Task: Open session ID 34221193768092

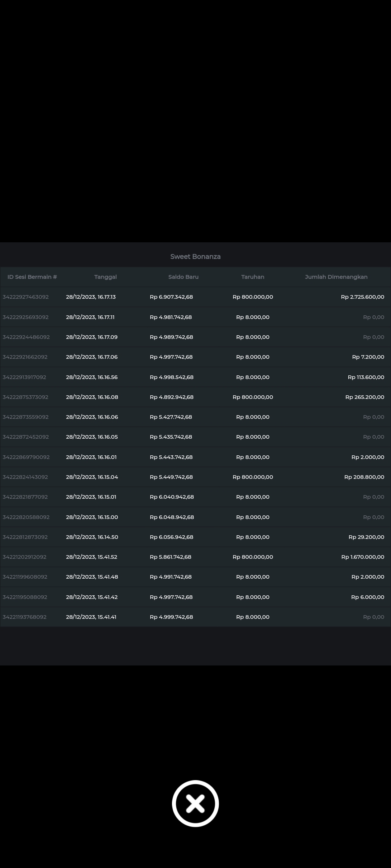Action: 25,617
